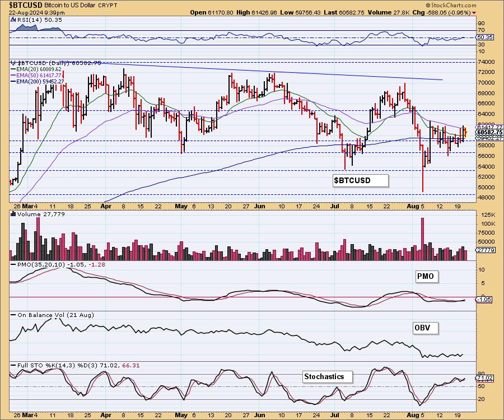Click the date stamp 22-Aug-2024 9:39pm
Screen dimensions: 504x420
point(36,13)
